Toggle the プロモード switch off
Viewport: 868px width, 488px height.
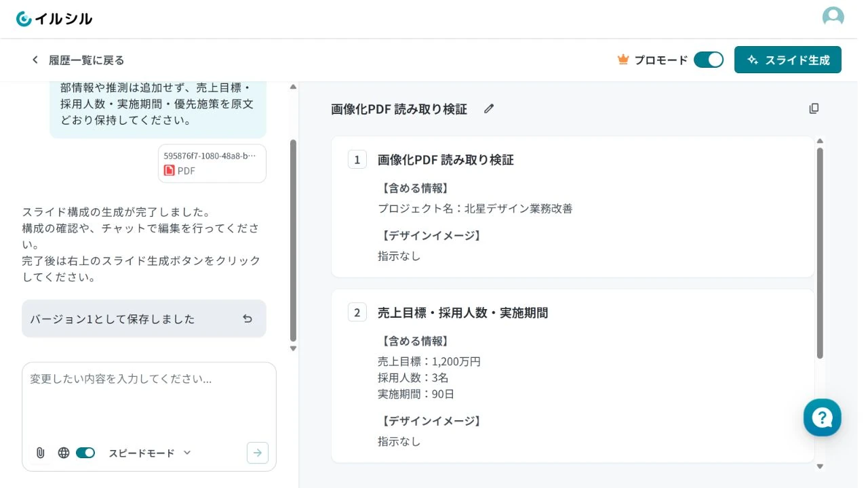coord(709,60)
